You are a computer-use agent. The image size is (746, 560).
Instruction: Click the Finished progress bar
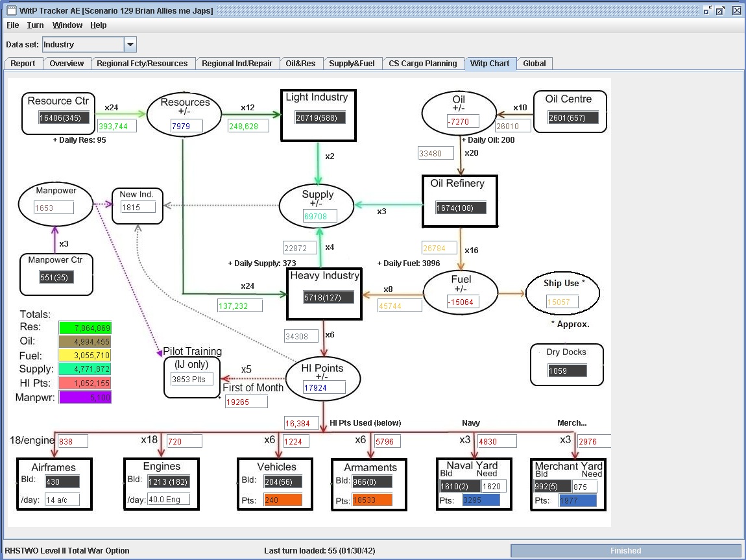click(x=625, y=550)
